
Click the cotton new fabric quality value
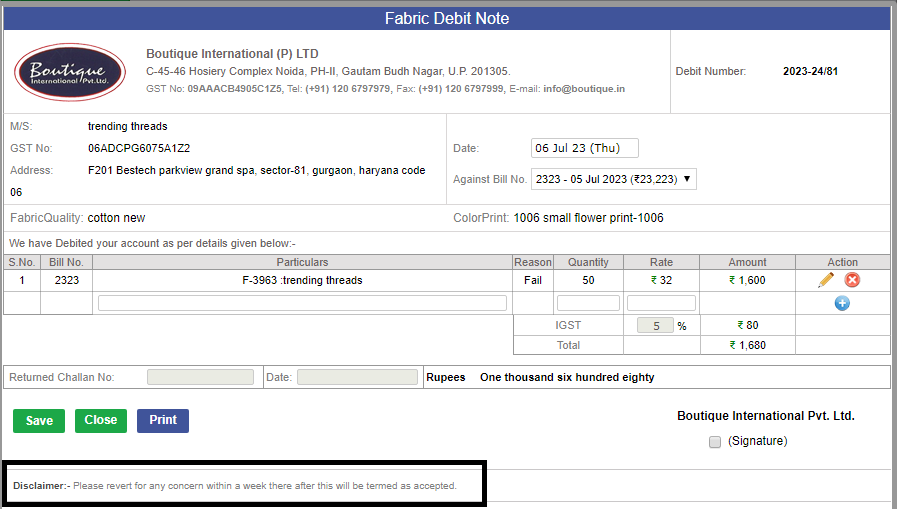click(x=116, y=218)
